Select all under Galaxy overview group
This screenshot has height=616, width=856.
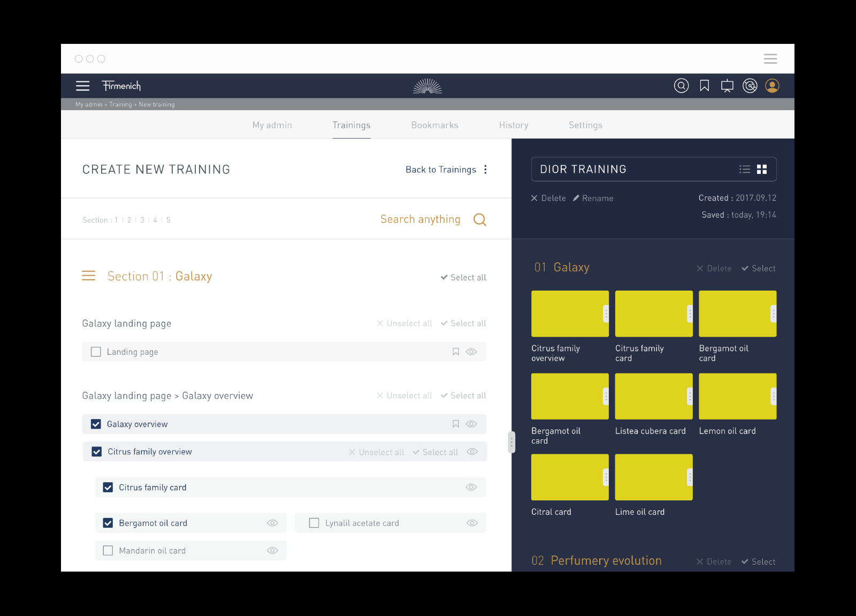[x=463, y=396]
